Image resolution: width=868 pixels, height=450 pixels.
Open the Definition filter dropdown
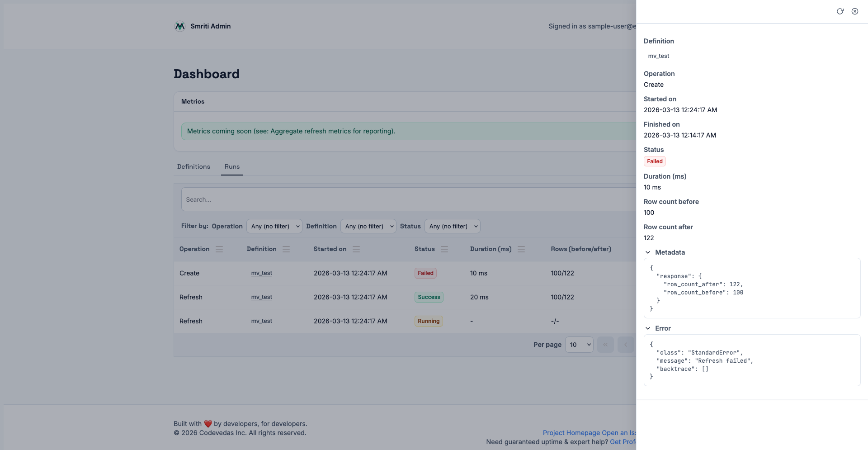click(x=368, y=226)
